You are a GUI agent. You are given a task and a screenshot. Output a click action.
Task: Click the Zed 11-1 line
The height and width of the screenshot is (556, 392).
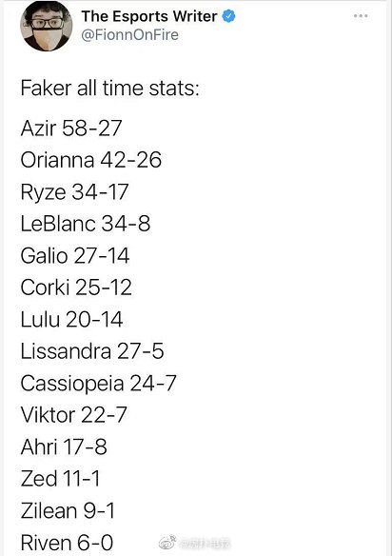click(60, 478)
